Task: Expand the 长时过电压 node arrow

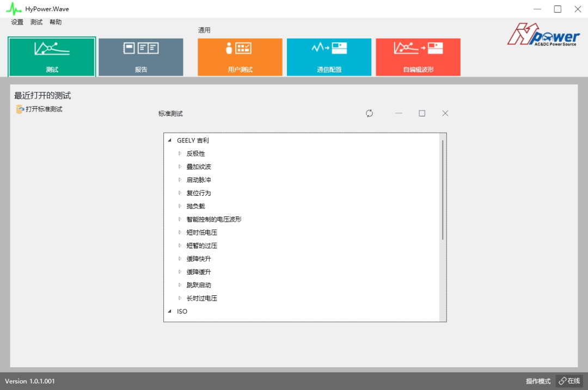Action: click(180, 298)
